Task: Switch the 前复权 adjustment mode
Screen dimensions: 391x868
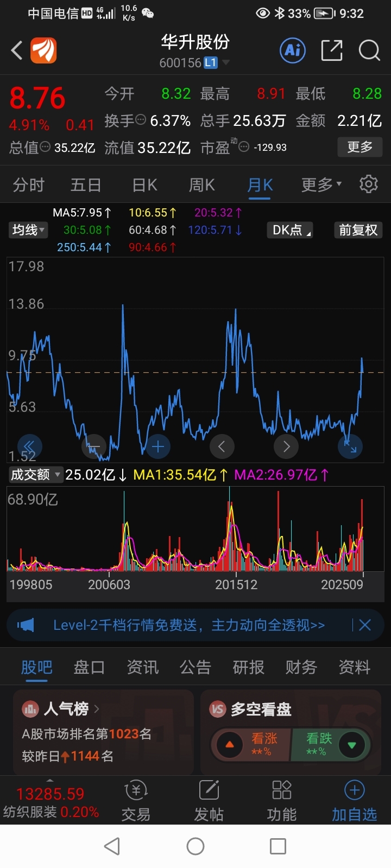Action: point(358,230)
